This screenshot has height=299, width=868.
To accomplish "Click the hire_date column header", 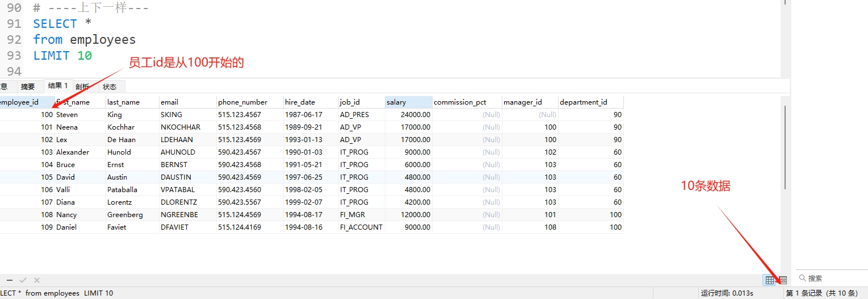I will 310,102.
